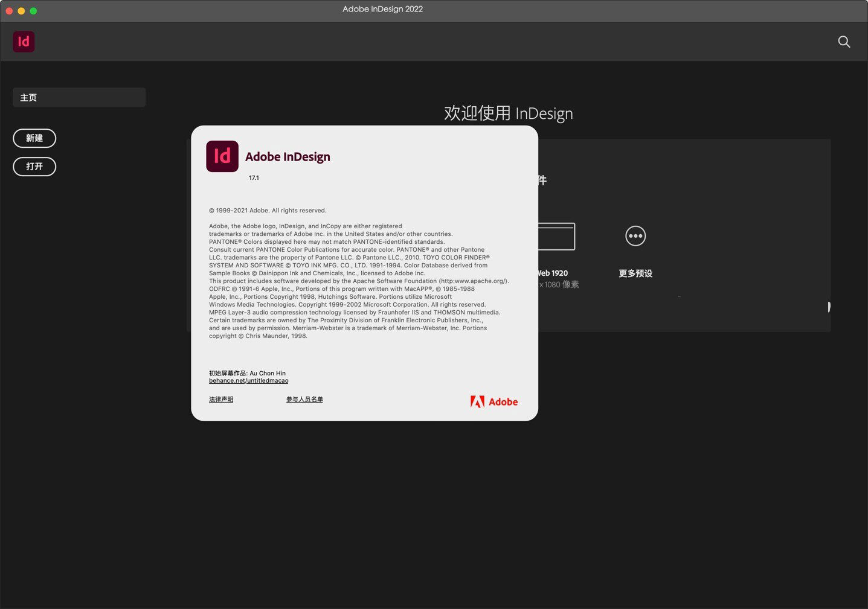This screenshot has height=609, width=868.
Task: Click the red close window button
Action: (x=9, y=11)
